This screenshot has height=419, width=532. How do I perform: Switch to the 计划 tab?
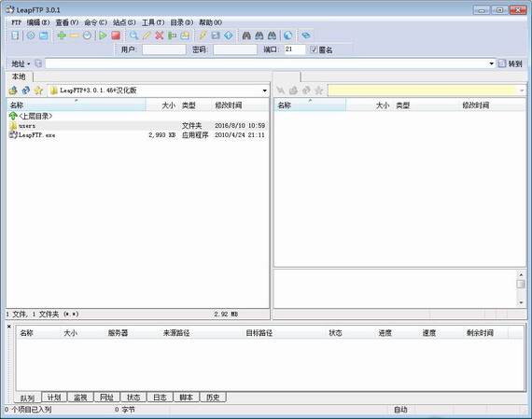(x=54, y=398)
